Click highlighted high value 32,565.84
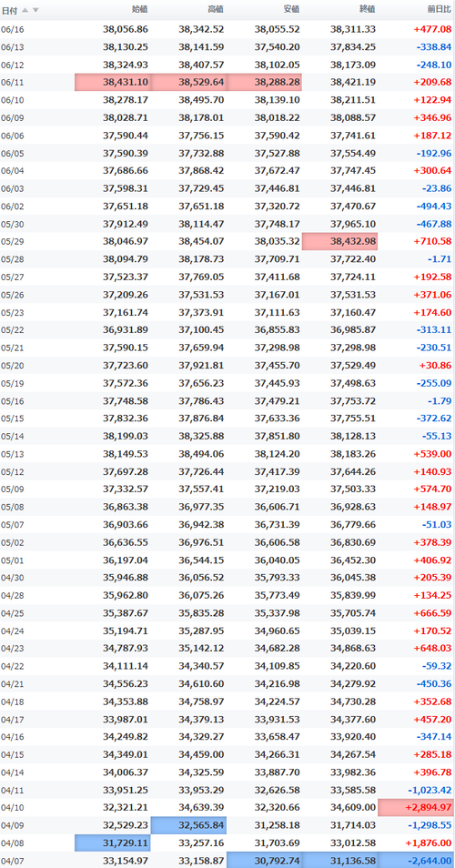 pyautogui.click(x=188, y=825)
